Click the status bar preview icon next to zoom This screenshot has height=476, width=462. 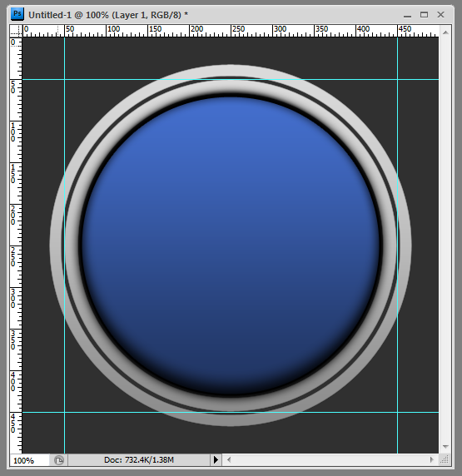click(59, 460)
